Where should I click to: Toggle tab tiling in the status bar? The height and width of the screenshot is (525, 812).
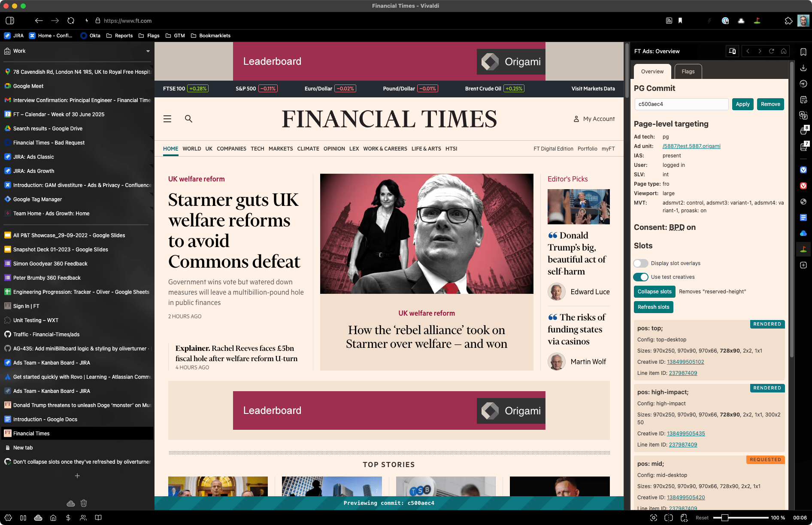coord(669,518)
